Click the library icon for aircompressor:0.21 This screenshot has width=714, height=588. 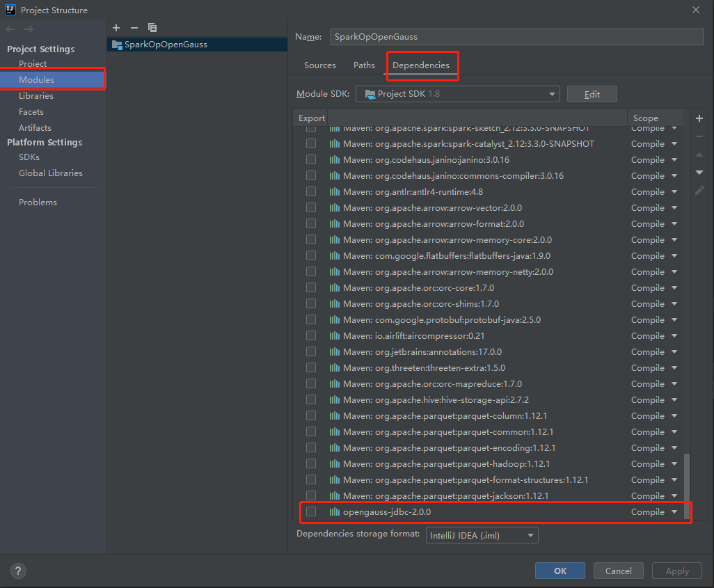coord(335,335)
